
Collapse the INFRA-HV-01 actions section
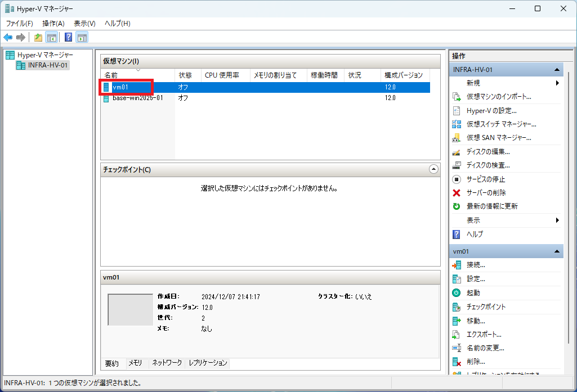(x=557, y=70)
